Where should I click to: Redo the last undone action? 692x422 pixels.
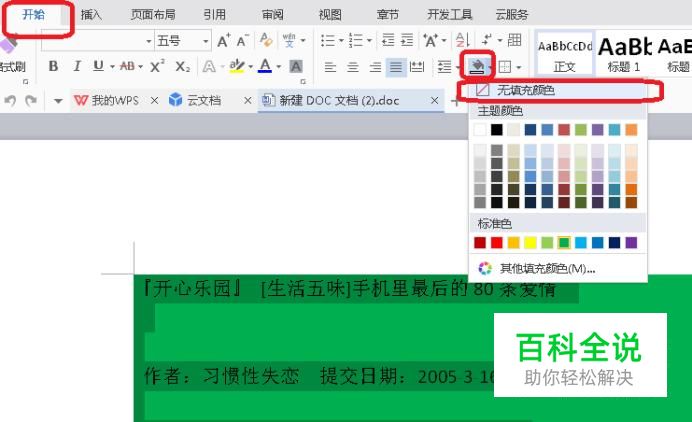tap(30, 101)
